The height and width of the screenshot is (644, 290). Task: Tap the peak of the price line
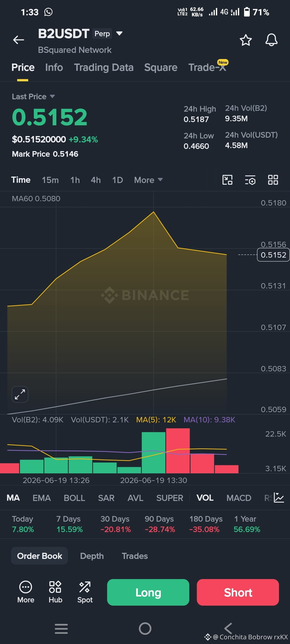[153, 212]
